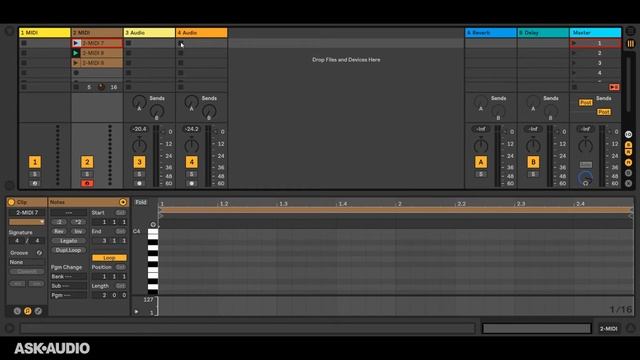Arm the 4 Audio track for recording
640x360 pixels.
click(191, 184)
